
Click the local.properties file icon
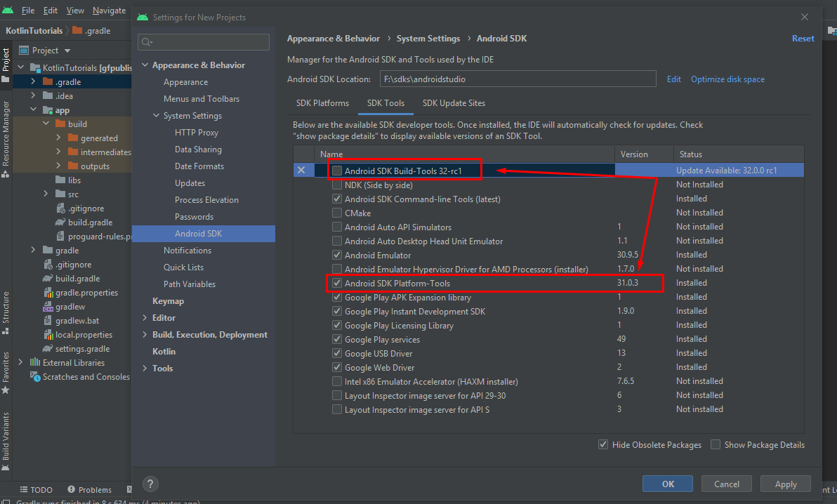point(48,335)
